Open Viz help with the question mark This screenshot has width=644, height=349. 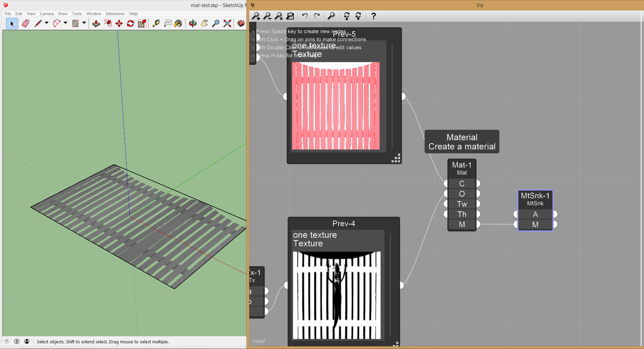pyautogui.click(x=373, y=16)
